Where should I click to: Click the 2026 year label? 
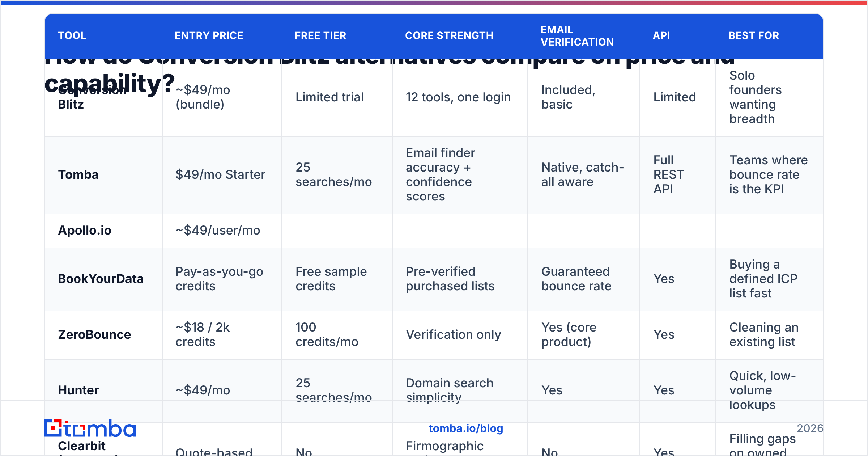tap(810, 428)
